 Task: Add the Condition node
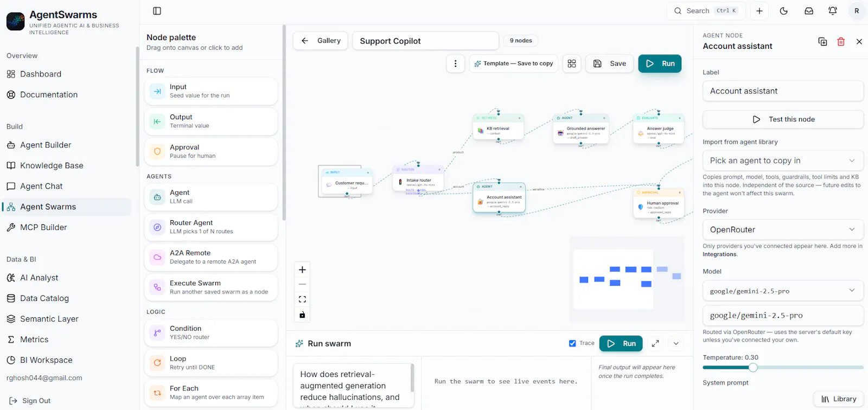coord(211,333)
